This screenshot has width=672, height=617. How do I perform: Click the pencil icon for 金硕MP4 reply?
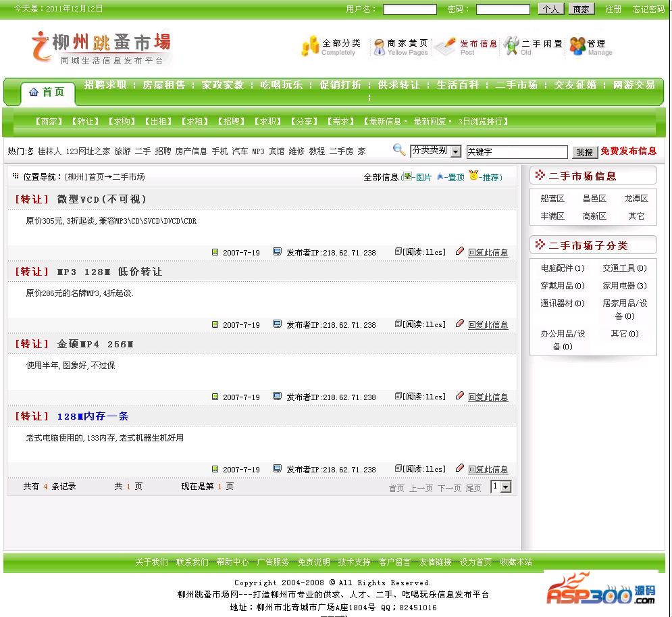460,396
